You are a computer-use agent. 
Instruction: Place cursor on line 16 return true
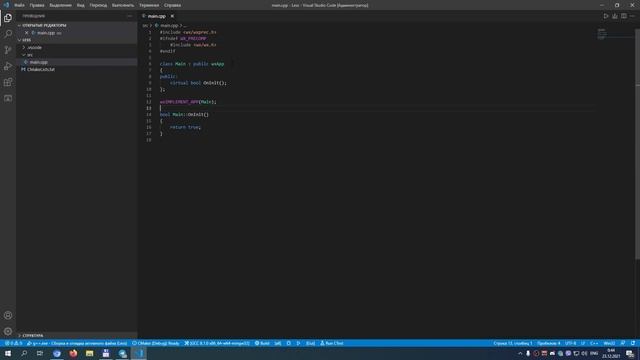pos(185,127)
